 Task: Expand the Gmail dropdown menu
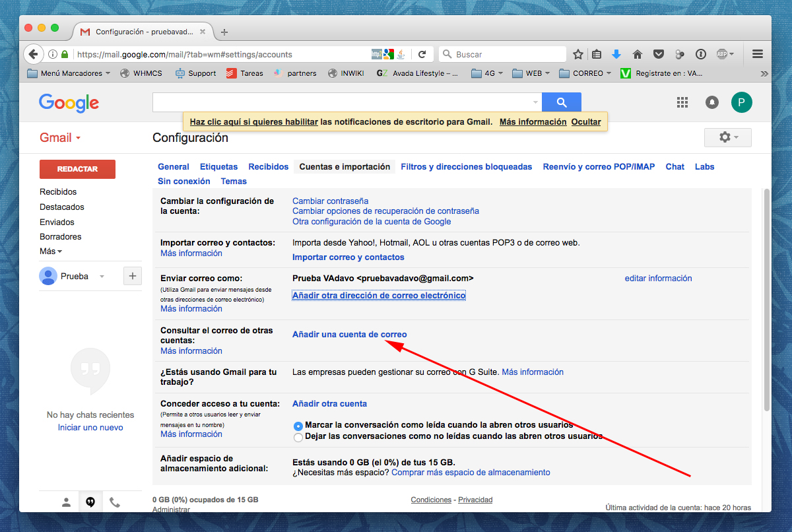[60, 138]
